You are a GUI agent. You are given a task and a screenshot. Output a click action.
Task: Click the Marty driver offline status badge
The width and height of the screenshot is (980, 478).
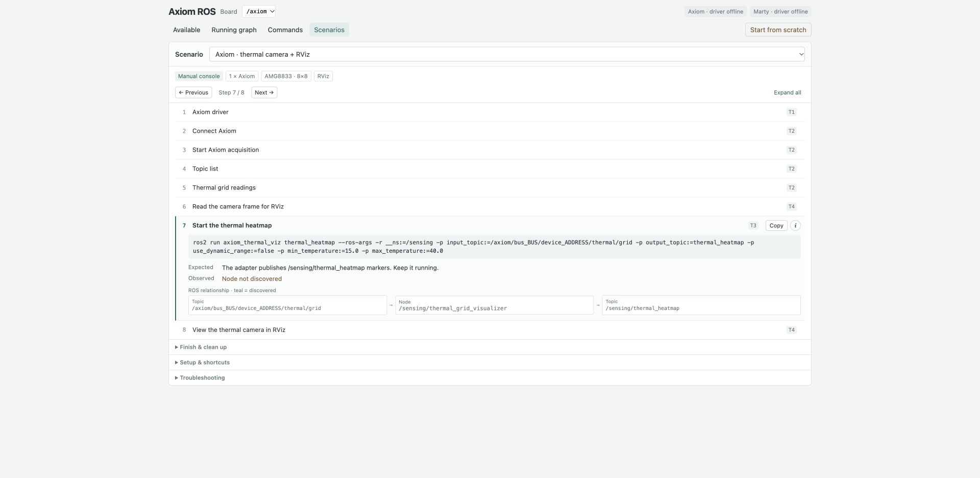(x=780, y=11)
